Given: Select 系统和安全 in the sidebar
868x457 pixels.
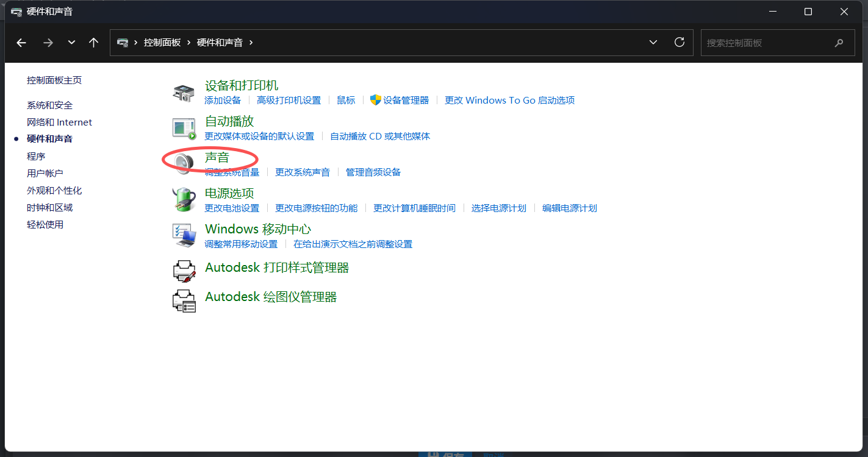Looking at the screenshot, I should [49, 105].
